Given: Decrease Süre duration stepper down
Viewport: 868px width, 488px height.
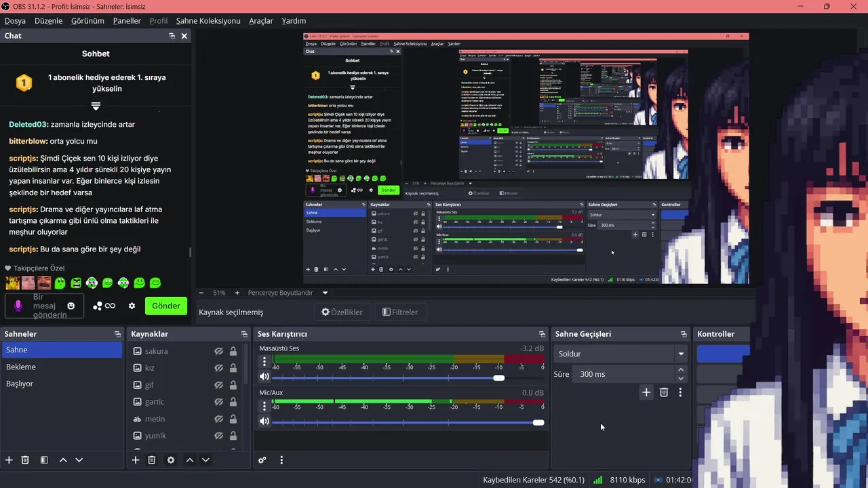Looking at the screenshot, I should pos(681,378).
